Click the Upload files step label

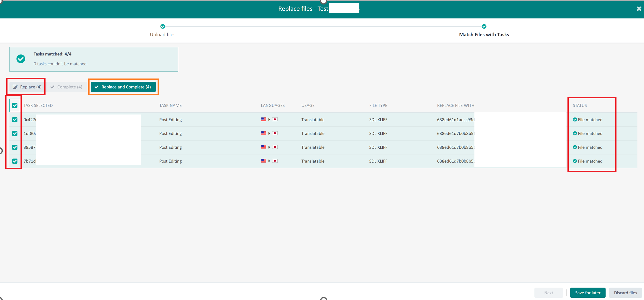coord(163,34)
